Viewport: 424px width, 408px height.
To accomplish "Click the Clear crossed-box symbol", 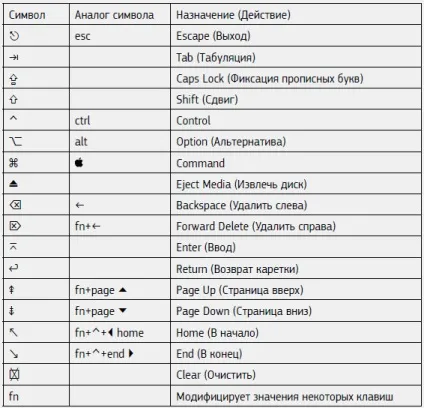I will pyautogui.click(x=14, y=375).
